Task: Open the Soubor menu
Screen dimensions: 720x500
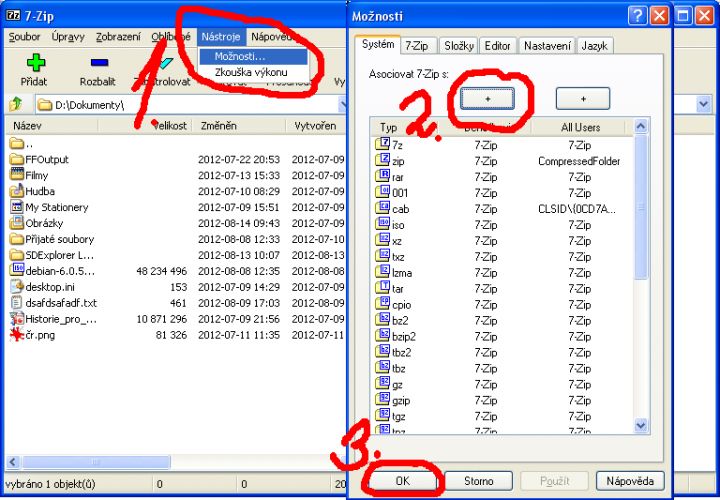Action: [x=24, y=37]
